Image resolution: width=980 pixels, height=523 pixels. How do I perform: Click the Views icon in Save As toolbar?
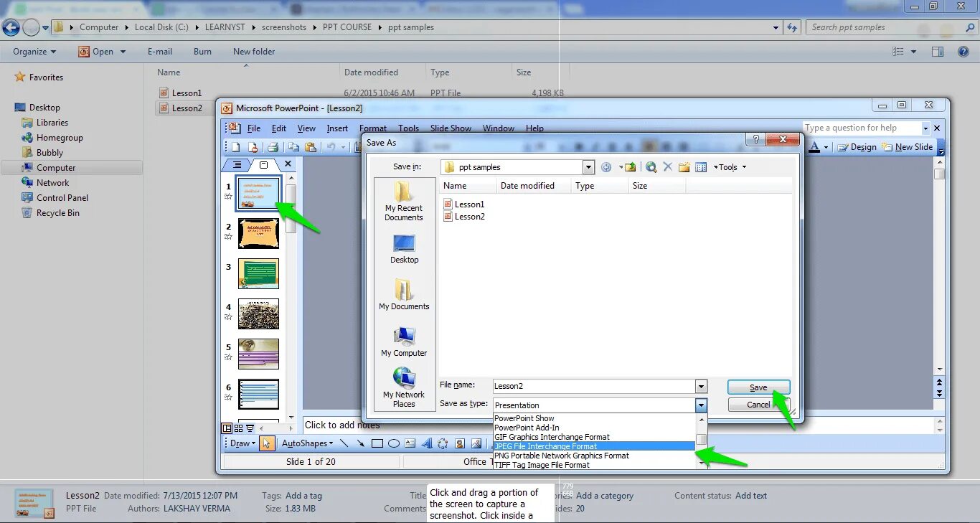pos(701,167)
